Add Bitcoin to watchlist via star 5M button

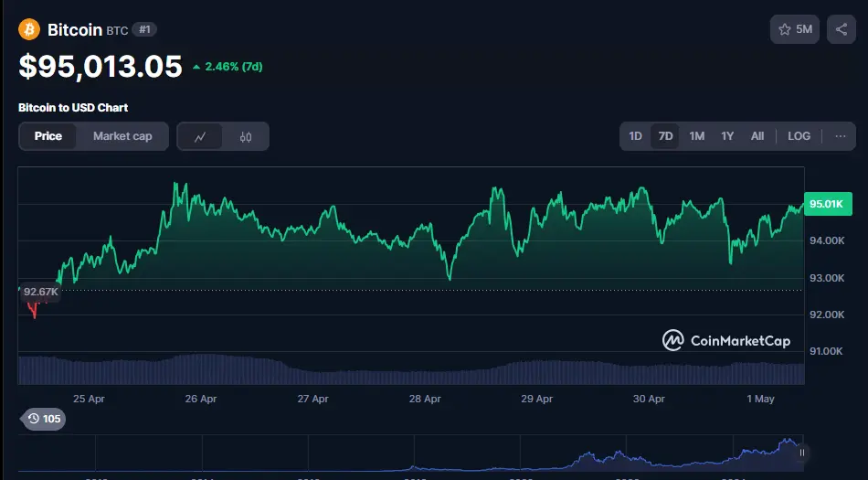click(794, 29)
